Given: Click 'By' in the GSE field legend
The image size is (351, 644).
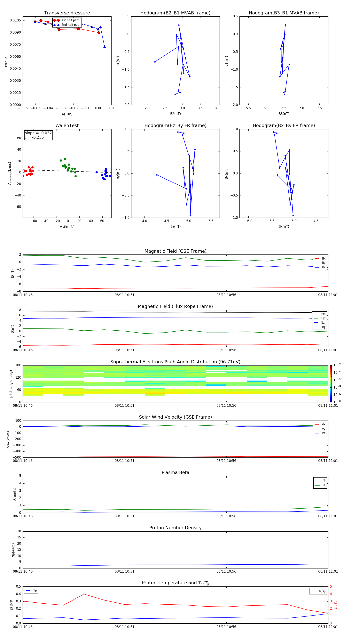Looking at the screenshot, I should (x=324, y=263).
